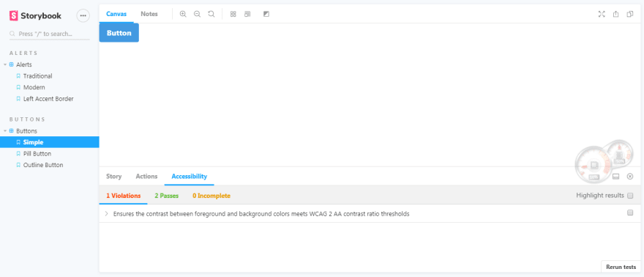
Task: Switch to the Canvas tab
Action: [116, 14]
